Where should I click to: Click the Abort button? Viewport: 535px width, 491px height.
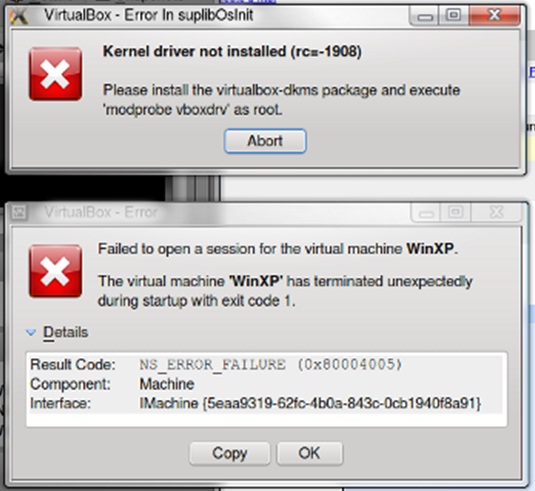pos(265,141)
